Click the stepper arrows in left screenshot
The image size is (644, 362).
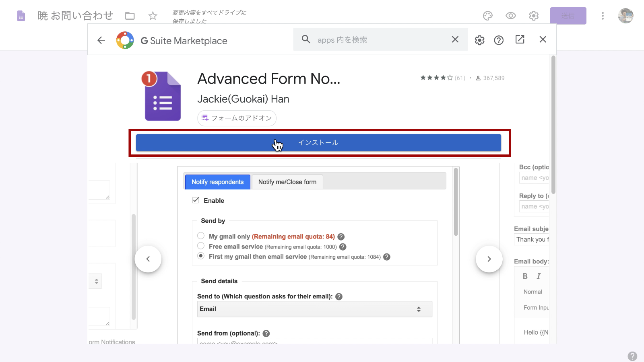coord(97,281)
